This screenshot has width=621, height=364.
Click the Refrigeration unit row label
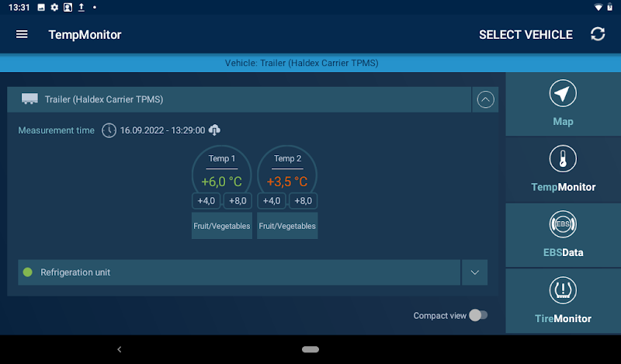pos(75,272)
